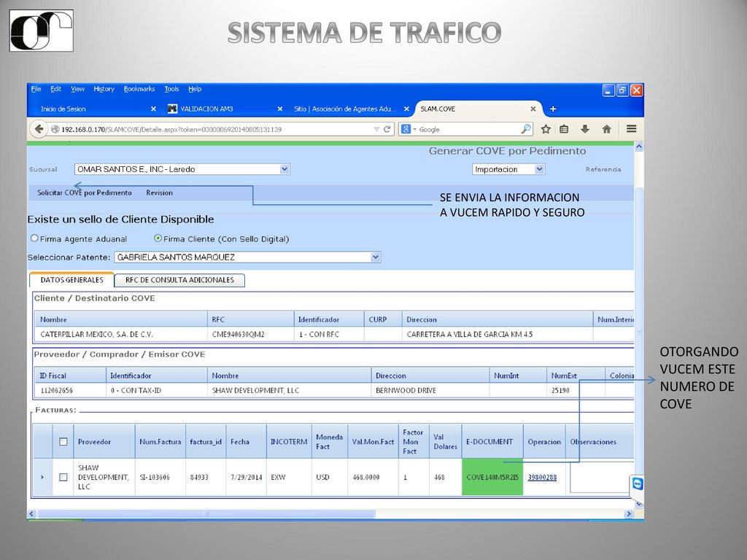Click the CATERPILLAR MEXICO, S.A. DE C.V. cell
This screenshot has height=560, width=747.
tap(120, 334)
